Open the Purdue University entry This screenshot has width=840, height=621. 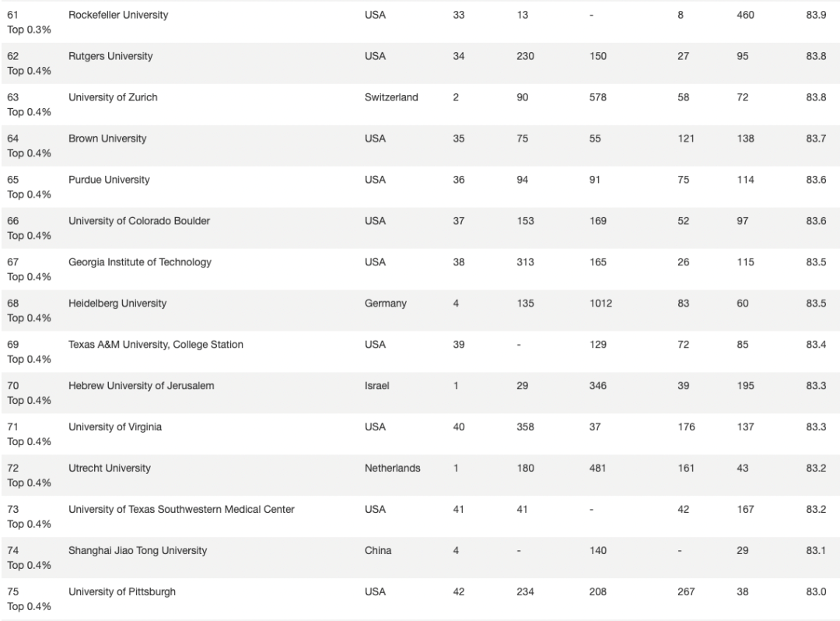point(109,180)
